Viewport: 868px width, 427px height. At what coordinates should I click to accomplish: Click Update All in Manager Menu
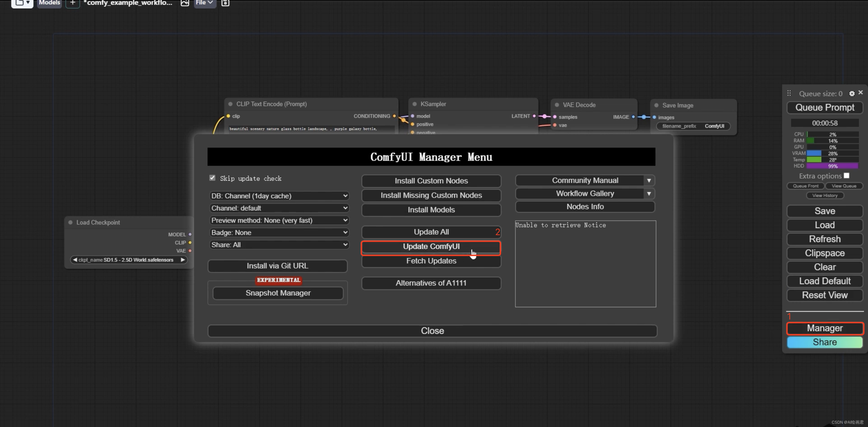431,232
